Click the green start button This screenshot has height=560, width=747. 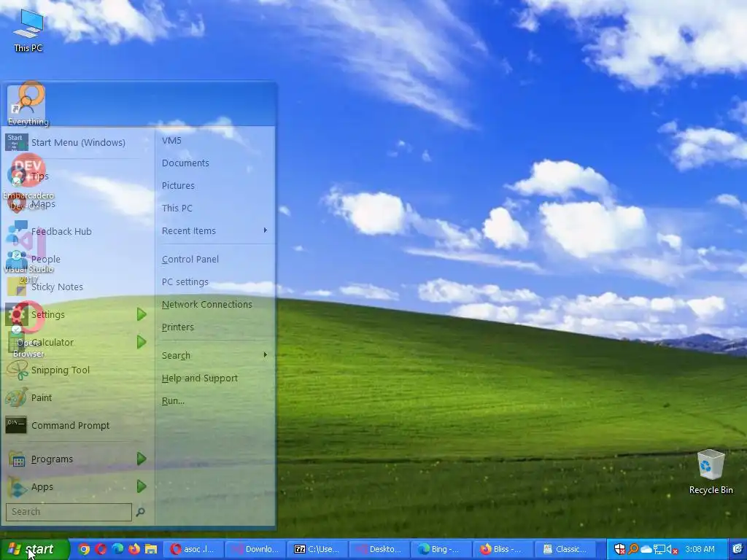pyautogui.click(x=35, y=549)
